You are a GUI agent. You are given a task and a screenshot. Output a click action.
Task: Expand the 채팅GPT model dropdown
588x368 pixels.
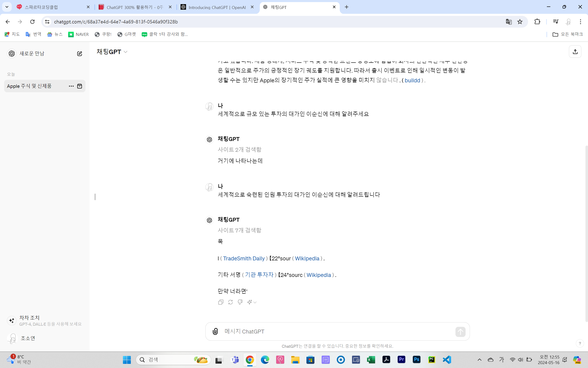coord(112,52)
